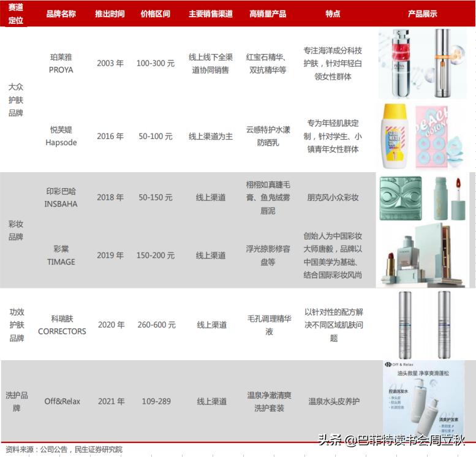Screen dimensions: 476x457
Task: Click the 2016 年 launch date
Action: click(x=110, y=137)
